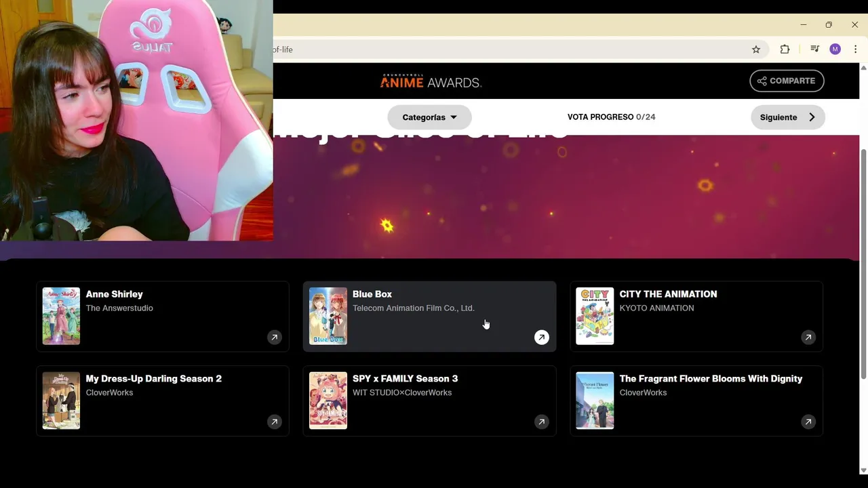Restore down the browser window
This screenshot has height=488, width=868.
click(x=829, y=25)
